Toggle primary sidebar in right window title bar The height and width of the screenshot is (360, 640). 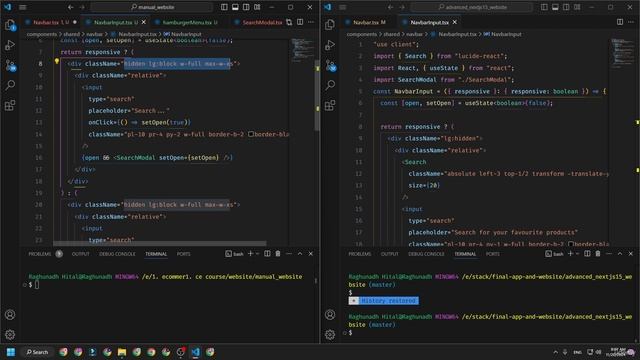point(544,7)
